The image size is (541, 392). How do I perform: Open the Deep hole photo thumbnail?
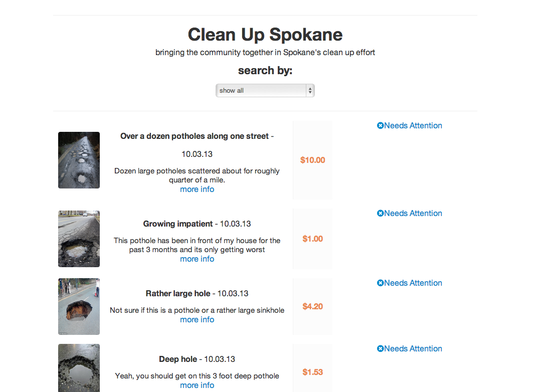[x=79, y=368]
